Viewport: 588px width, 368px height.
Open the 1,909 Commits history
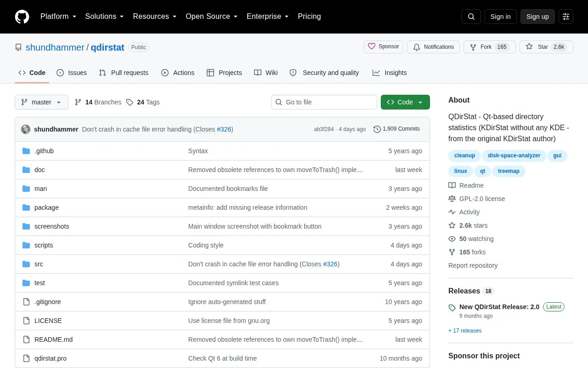[x=396, y=129]
